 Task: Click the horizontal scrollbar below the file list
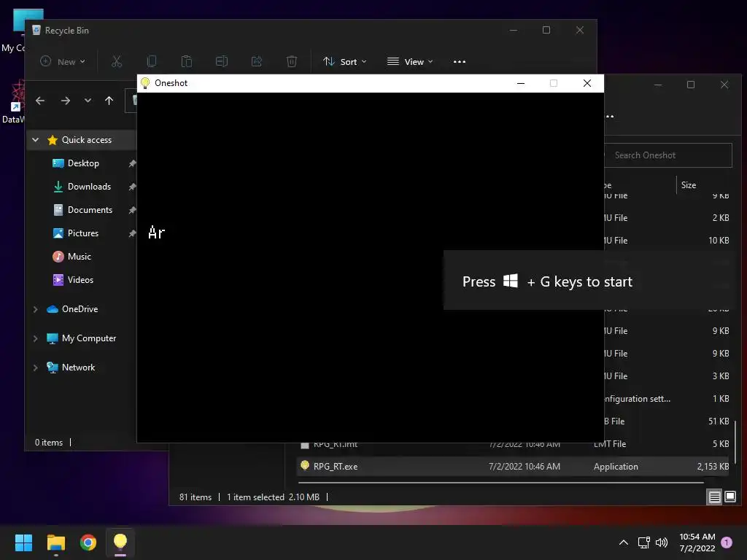tap(500, 483)
